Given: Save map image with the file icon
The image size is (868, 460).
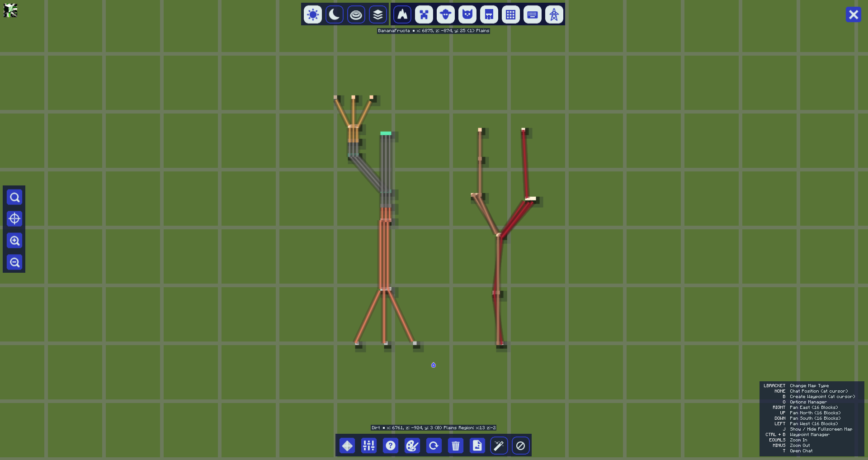Looking at the screenshot, I should [x=477, y=446].
